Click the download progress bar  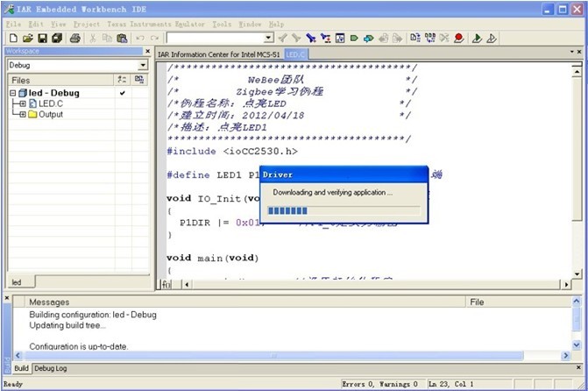click(344, 210)
